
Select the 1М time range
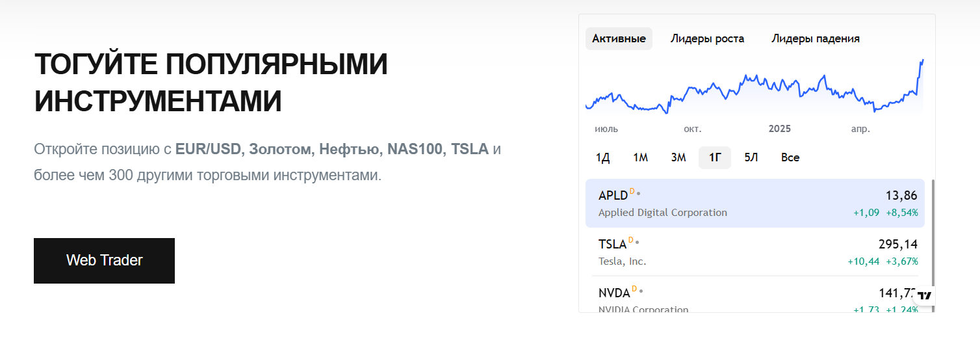(x=641, y=157)
